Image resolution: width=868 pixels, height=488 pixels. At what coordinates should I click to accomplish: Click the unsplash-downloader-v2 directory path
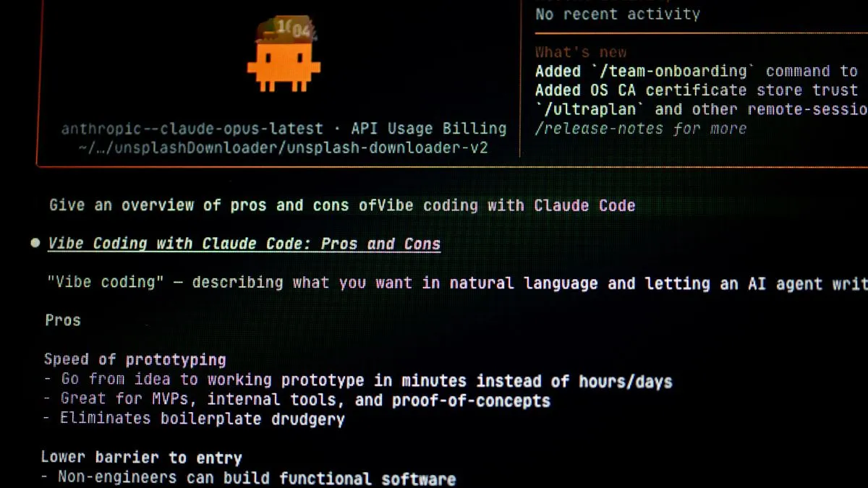point(283,148)
